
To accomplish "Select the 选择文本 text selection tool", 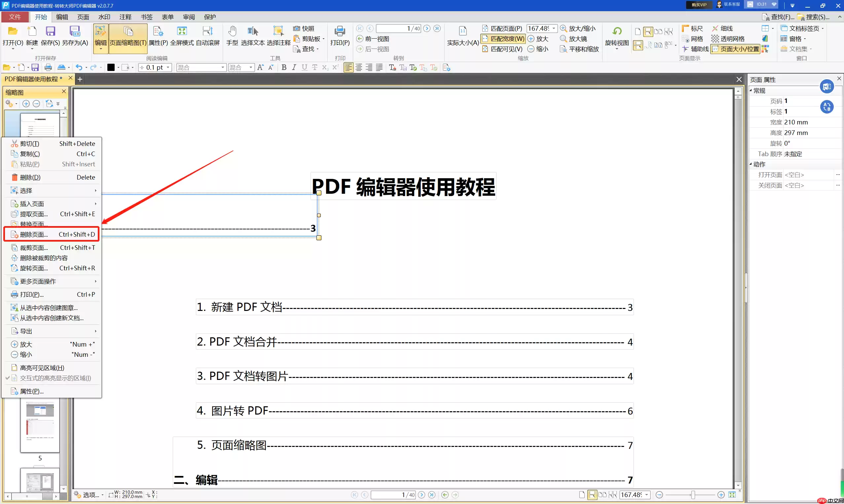I will [x=253, y=35].
